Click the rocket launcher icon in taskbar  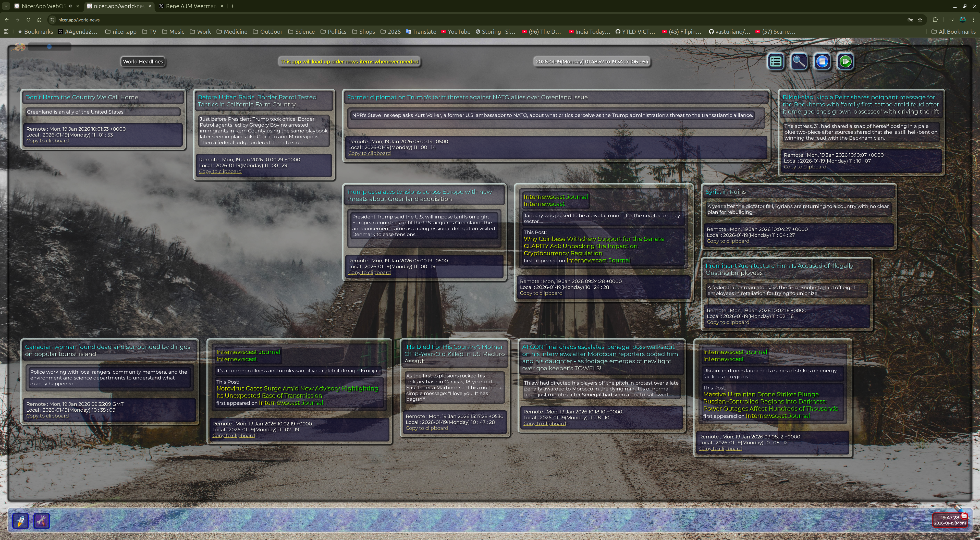tap(20, 521)
